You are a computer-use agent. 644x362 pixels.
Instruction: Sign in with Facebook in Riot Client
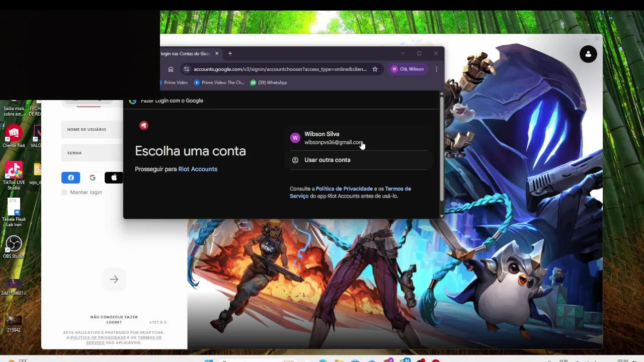pyautogui.click(x=70, y=177)
